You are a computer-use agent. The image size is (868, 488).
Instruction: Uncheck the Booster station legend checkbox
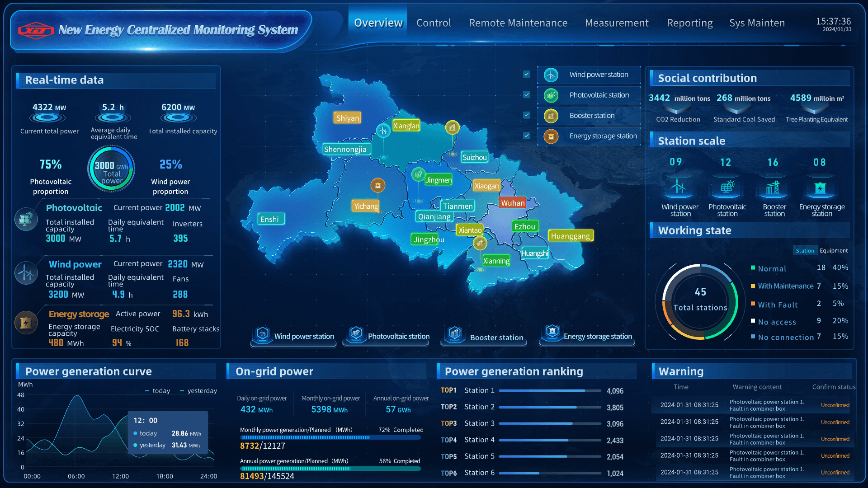[527, 115]
